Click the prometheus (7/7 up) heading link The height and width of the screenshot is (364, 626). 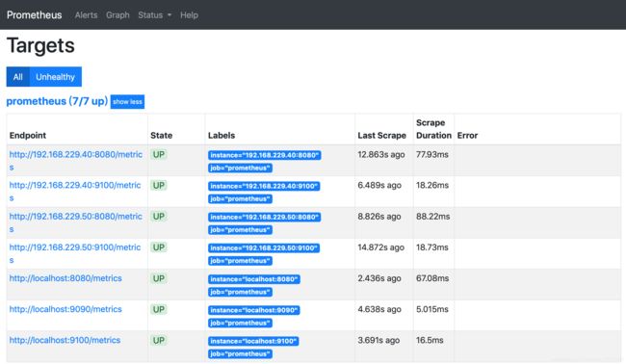pyautogui.click(x=57, y=101)
